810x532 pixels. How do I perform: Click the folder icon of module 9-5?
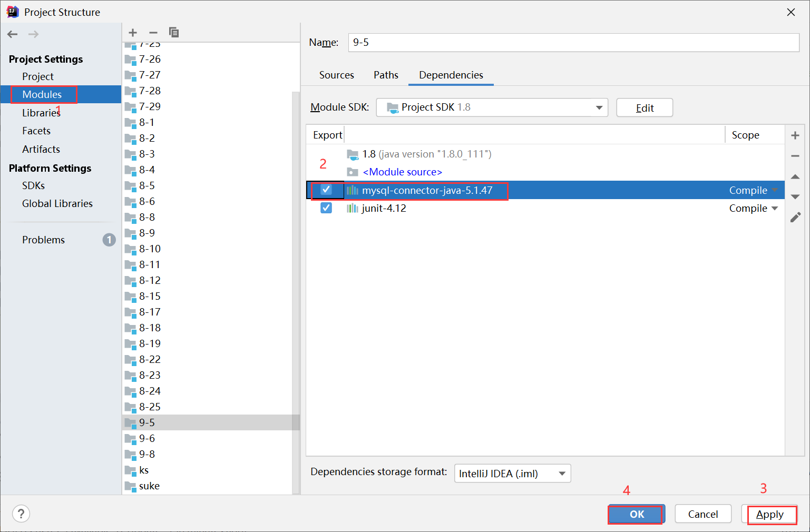[130, 422]
